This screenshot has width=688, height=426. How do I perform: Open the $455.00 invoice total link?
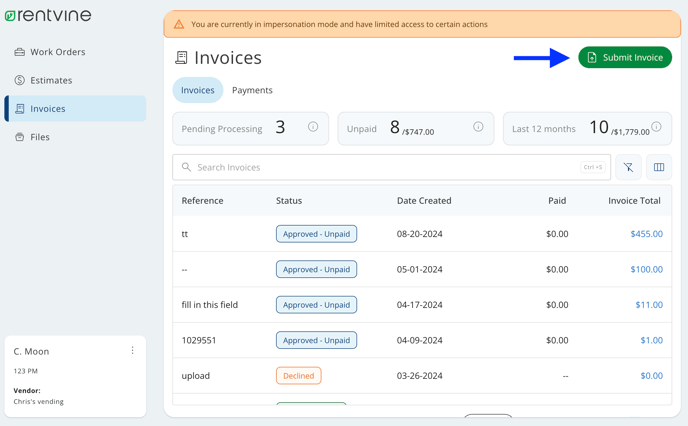(x=646, y=234)
